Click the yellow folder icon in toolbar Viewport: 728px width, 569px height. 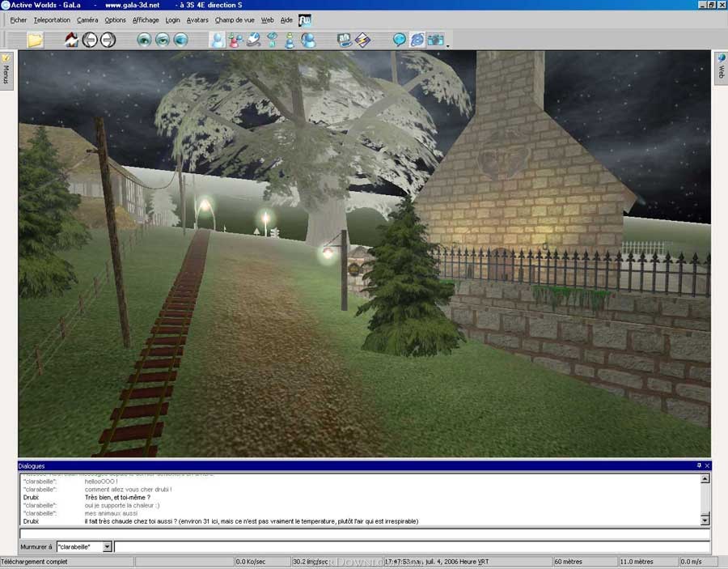[35, 40]
